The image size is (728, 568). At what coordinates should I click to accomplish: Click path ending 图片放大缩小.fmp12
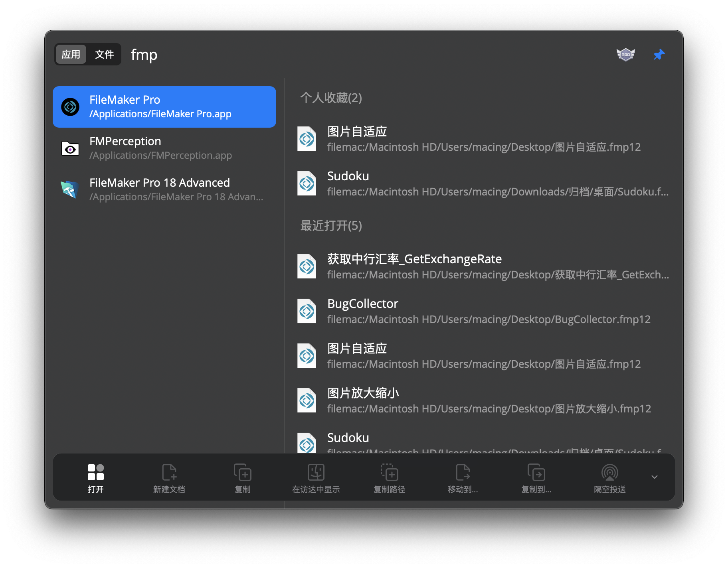pyautogui.click(x=489, y=409)
